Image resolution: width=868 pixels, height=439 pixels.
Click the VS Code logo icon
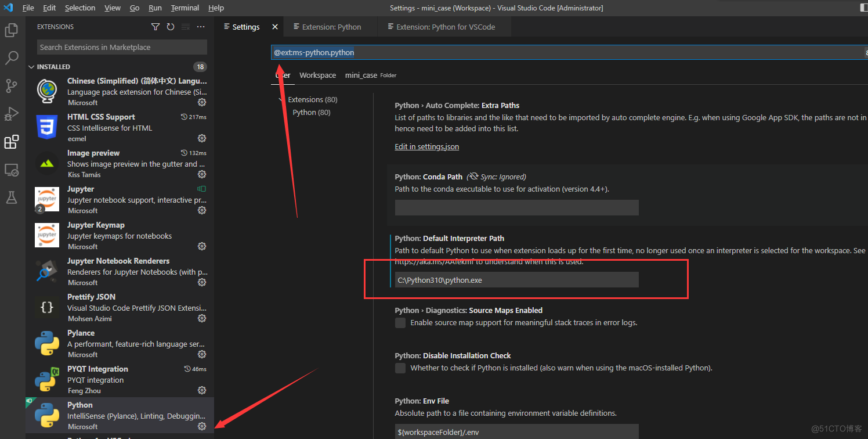[8, 8]
